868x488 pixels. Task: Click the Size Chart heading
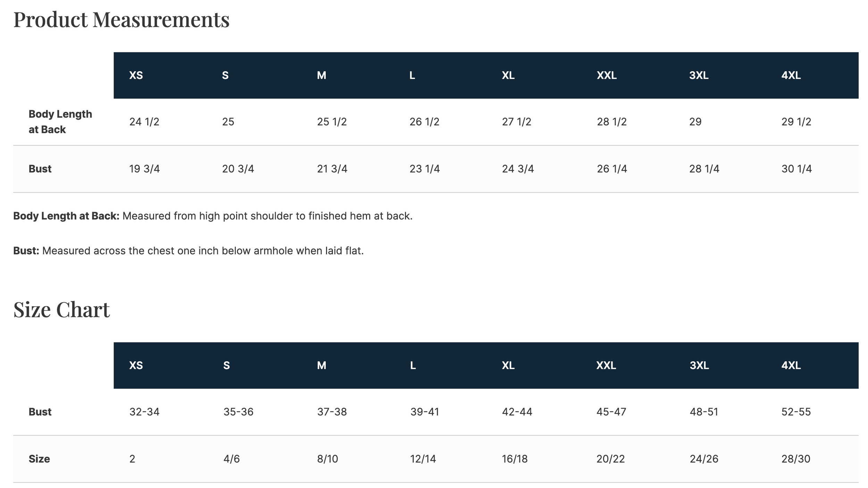[61, 309]
